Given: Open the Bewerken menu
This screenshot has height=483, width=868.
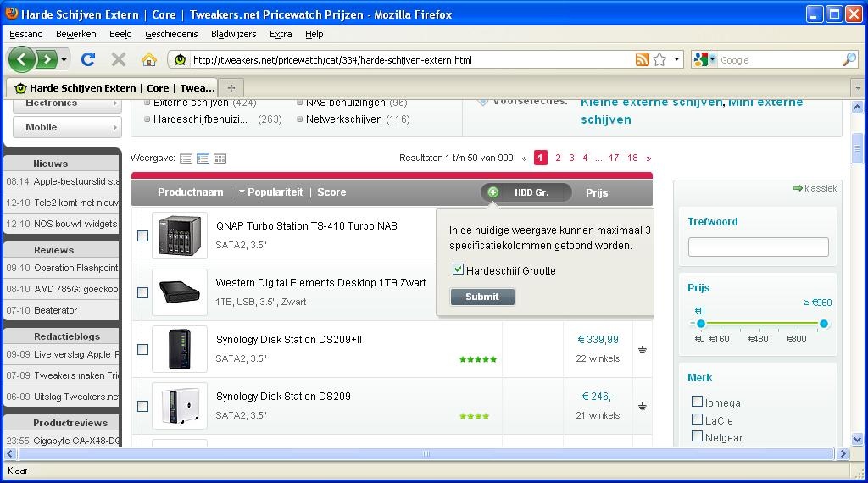Looking at the screenshot, I should (75, 34).
